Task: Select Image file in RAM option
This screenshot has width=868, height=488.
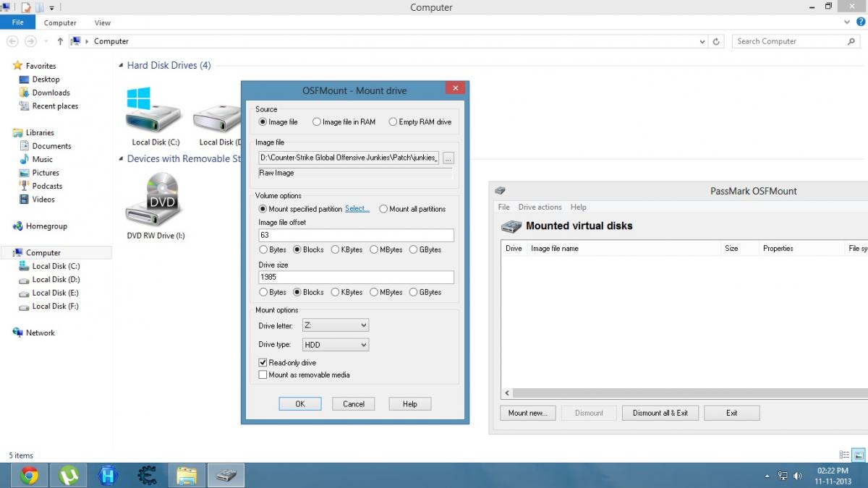Action: tap(316, 122)
